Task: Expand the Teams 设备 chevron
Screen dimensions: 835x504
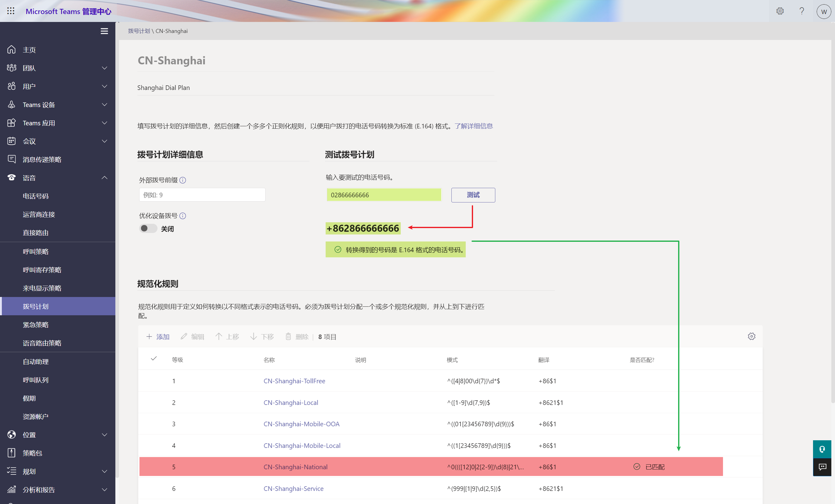Action: (105, 105)
